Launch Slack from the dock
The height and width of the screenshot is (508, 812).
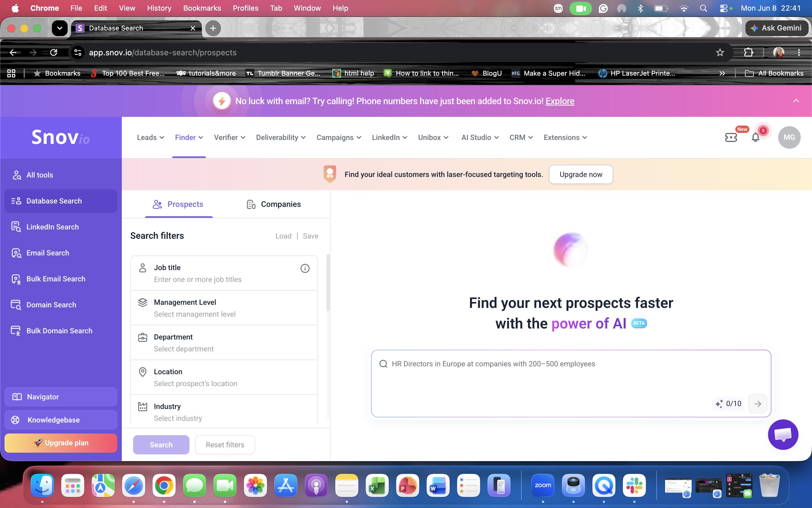[x=634, y=485]
